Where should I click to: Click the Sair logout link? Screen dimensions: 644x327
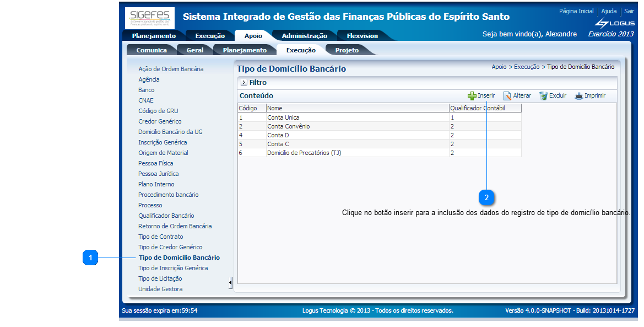(x=629, y=11)
